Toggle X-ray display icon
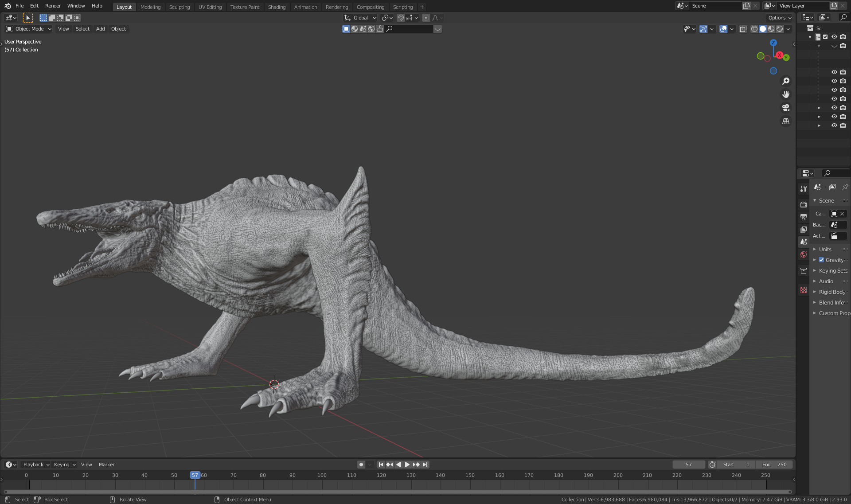Image resolution: width=851 pixels, height=504 pixels. coord(743,29)
